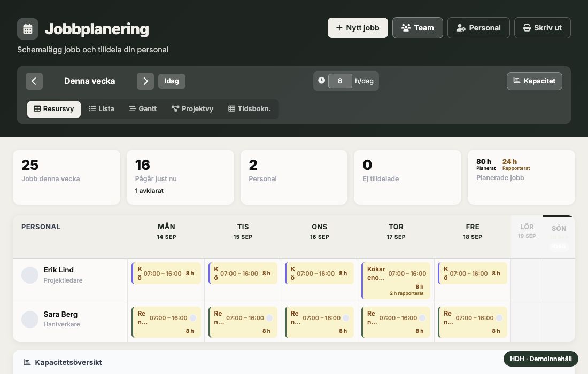The width and height of the screenshot is (588, 374).
Task: Select Sara Berg's avatar
Action: coord(30,320)
